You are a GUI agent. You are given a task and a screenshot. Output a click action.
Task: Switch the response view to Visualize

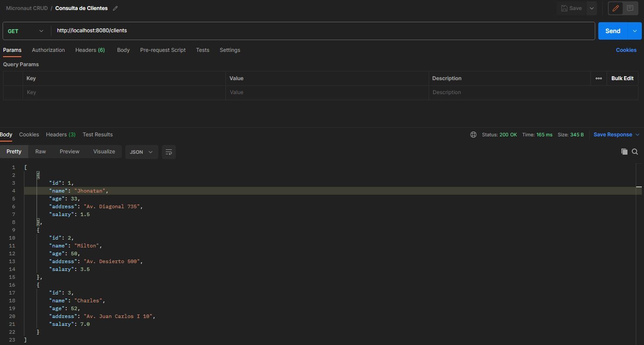(x=104, y=152)
